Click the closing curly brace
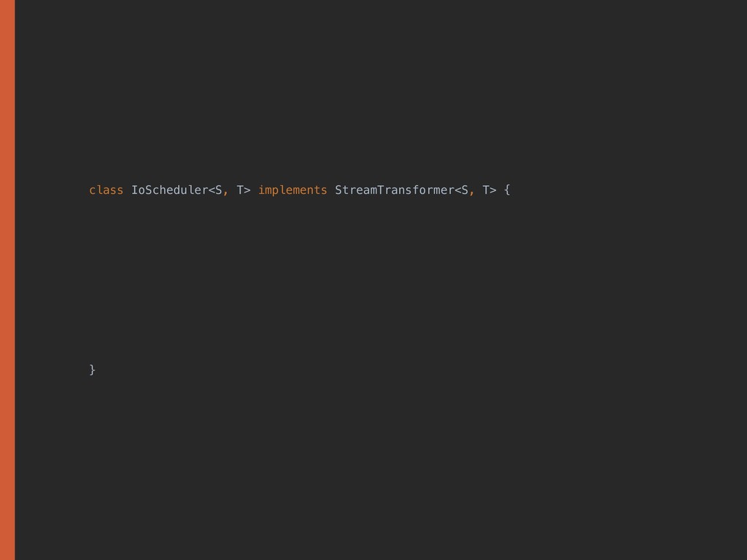This screenshot has height=560, width=747. click(92, 370)
